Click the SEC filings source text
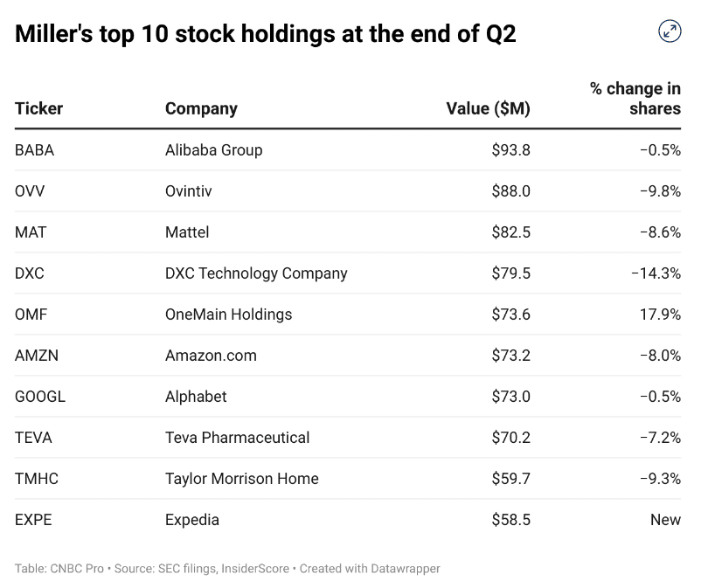 coord(184,569)
